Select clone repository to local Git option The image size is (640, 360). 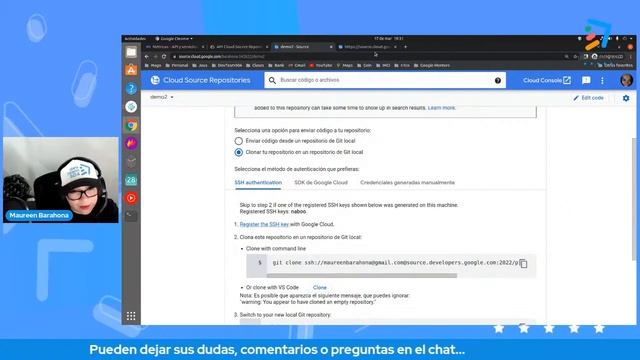click(x=239, y=152)
